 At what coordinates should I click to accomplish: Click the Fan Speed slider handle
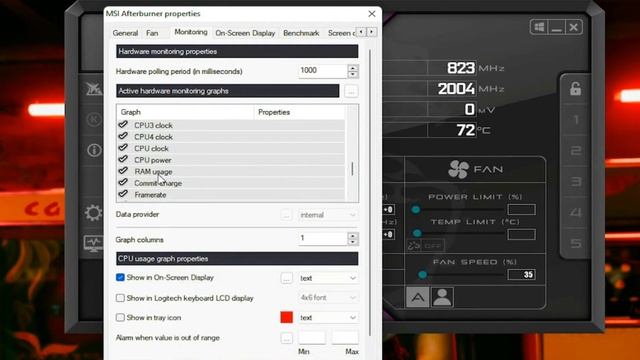423,275
